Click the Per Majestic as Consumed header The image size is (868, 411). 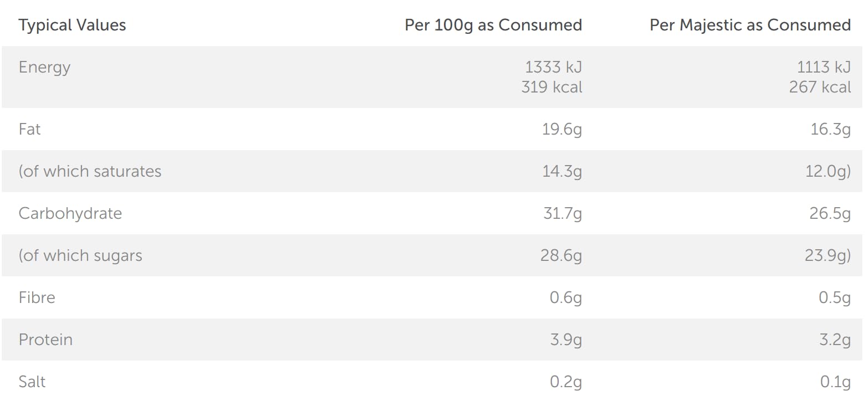pyautogui.click(x=750, y=25)
